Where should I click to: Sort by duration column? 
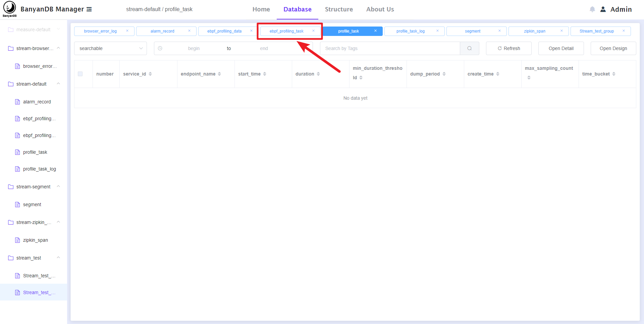(x=318, y=74)
